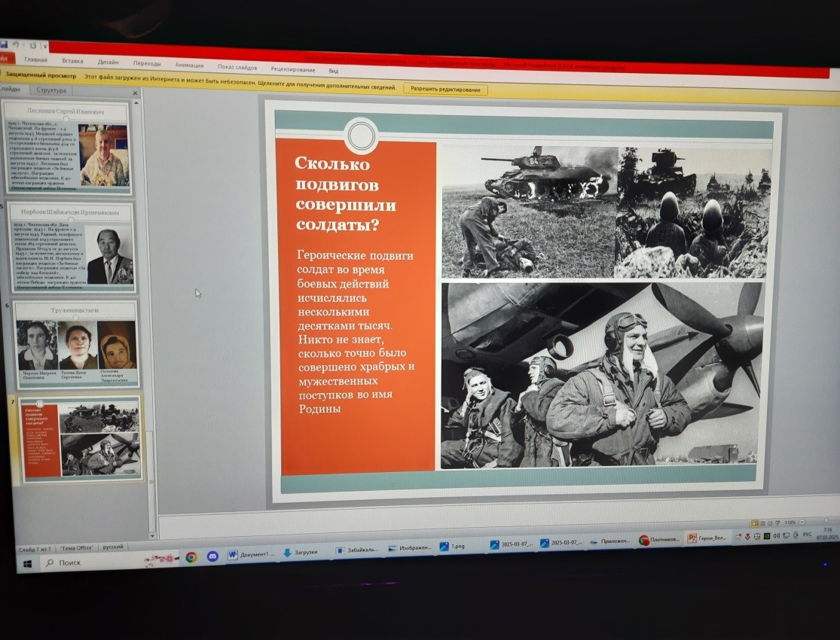This screenshot has width=840, height=640.
Task: Open the Дизайн ribbon tab
Action: 108,62
